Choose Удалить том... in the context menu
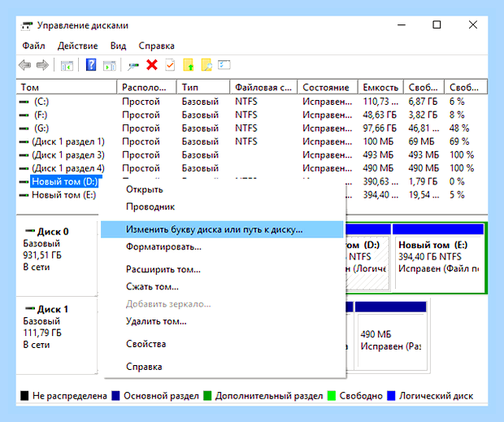Viewport: 504px width, 422px height. 222,321
